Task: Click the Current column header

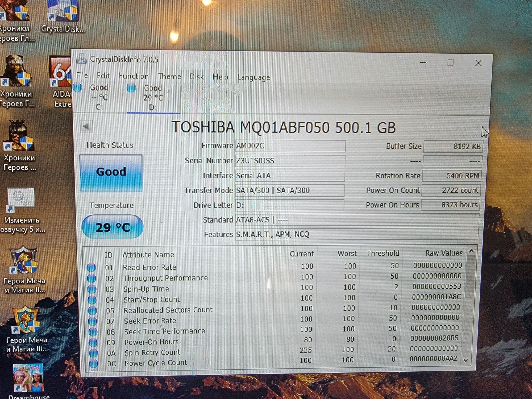Action: [302, 254]
